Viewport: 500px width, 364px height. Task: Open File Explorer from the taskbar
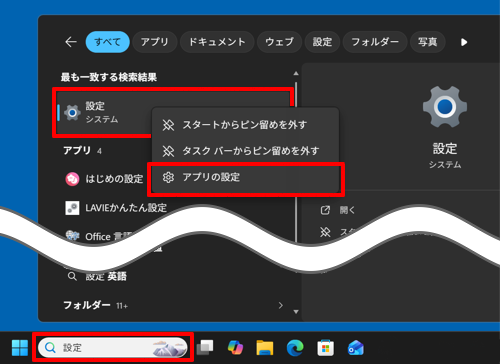[265, 348]
